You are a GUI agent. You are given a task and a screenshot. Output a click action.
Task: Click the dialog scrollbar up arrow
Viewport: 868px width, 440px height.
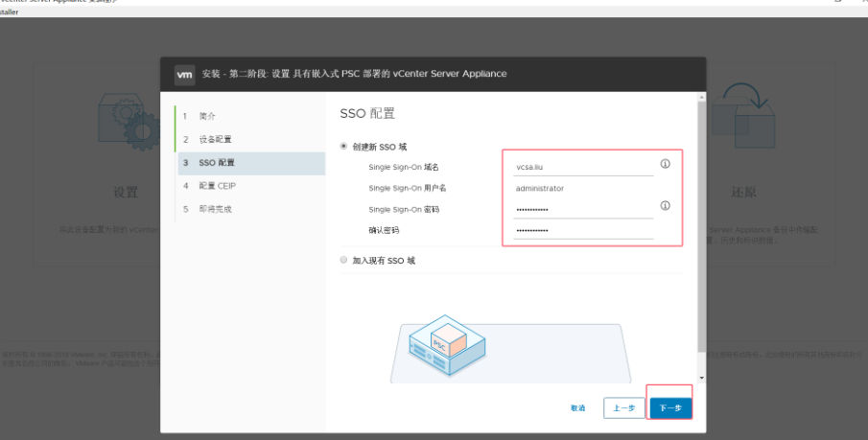pyautogui.click(x=702, y=98)
